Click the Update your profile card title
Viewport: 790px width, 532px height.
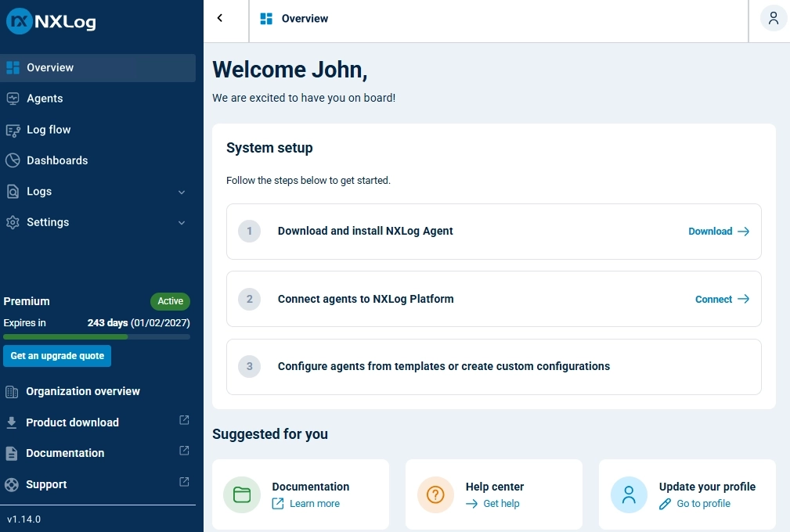[x=707, y=487]
